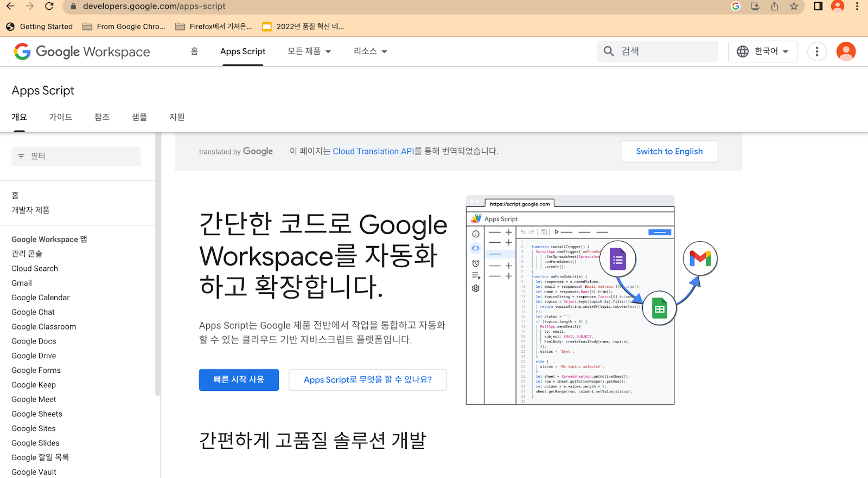Click 빠른 시작 사용 button

tap(239, 380)
